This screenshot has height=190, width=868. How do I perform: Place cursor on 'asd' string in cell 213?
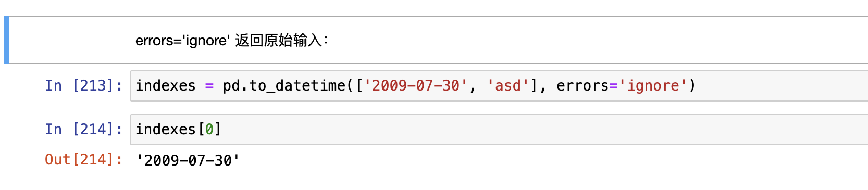pos(508,85)
